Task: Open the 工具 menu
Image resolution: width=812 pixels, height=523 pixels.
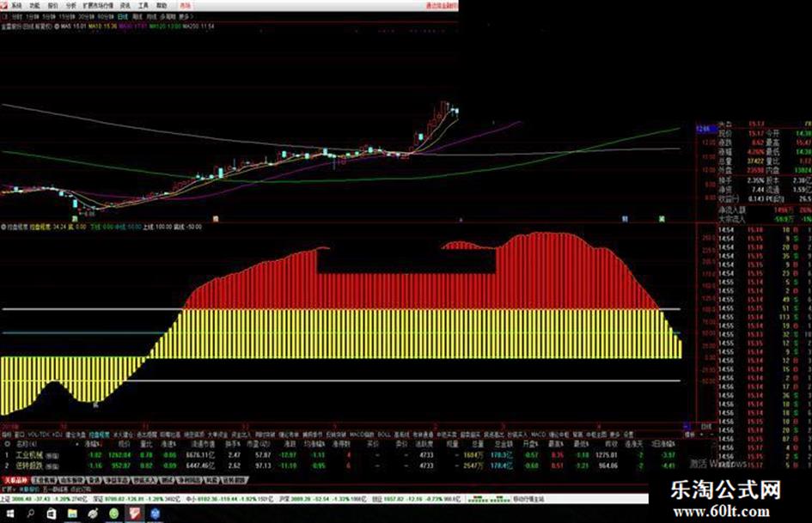Action: (143, 6)
